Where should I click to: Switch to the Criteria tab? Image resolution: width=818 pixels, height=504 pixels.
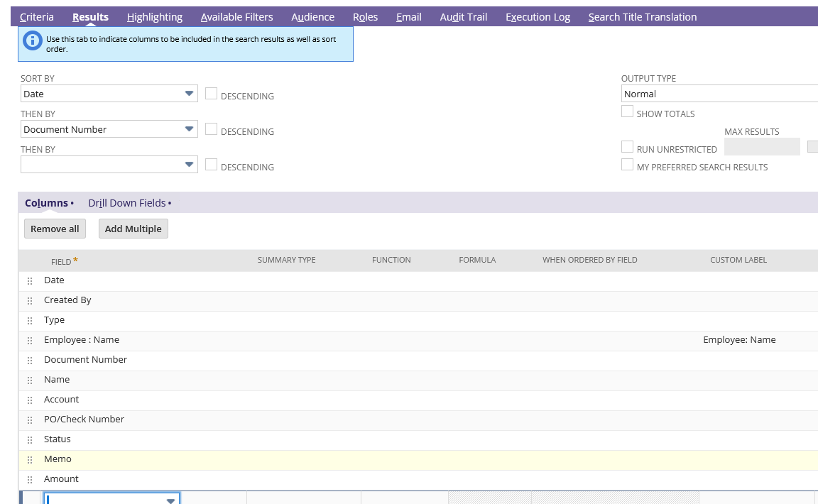pyautogui.click(x=36, y=17)
